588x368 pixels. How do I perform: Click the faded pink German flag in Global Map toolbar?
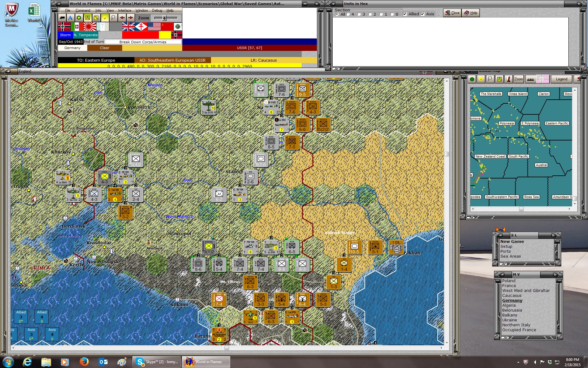542,79
